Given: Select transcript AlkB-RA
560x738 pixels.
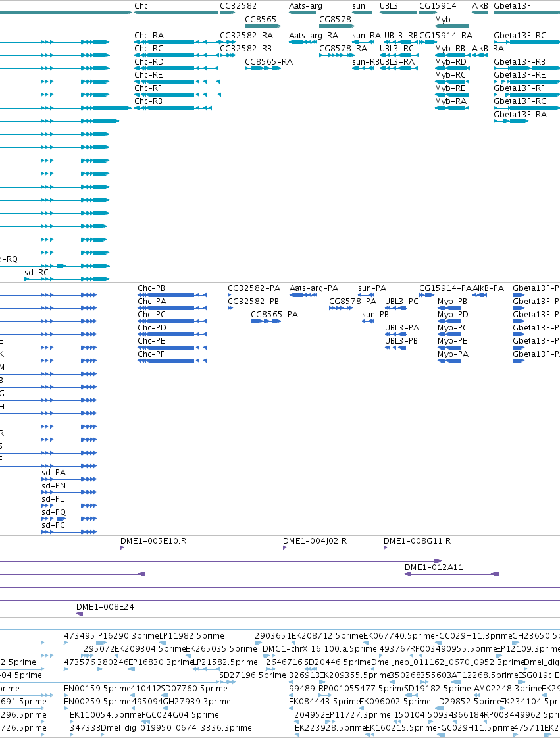Looking at the screenshot, I should pos(488,49).
